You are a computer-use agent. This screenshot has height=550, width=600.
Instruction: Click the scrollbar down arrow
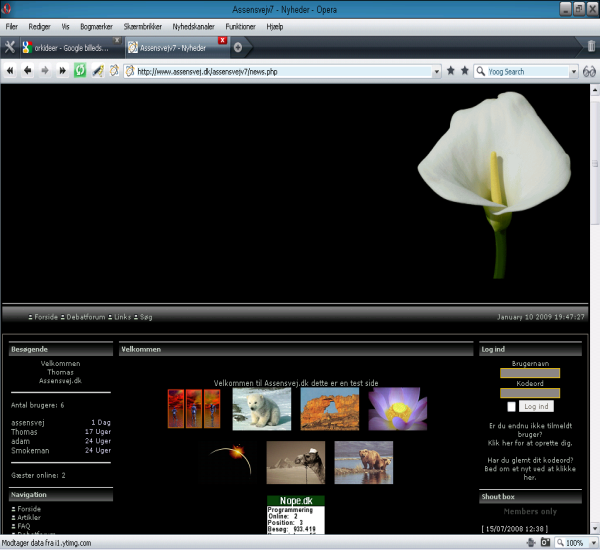click(594, 529)
